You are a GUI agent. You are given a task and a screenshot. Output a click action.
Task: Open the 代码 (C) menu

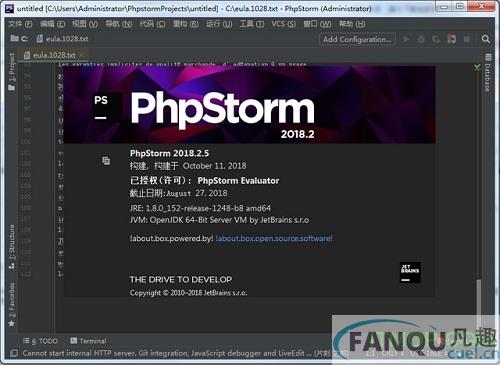152,24
